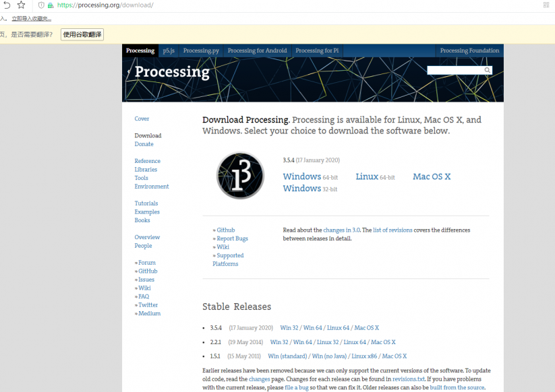Download 3.5.4 Linux 64 stable release
Image resolution: width=555 pixels, height=392 pixels.
tap(338, 328)
